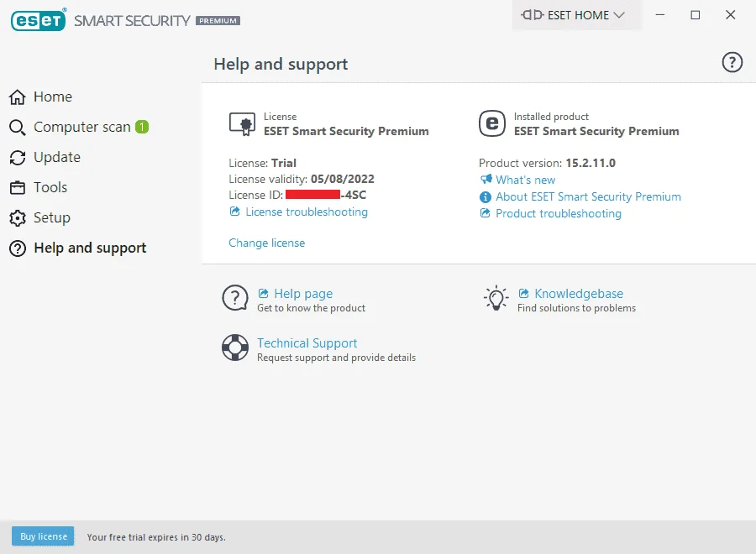The height and width of the screenshot is (554, 756).
Task: Click the Help and support page heading
Action: (x=281, y=64)
